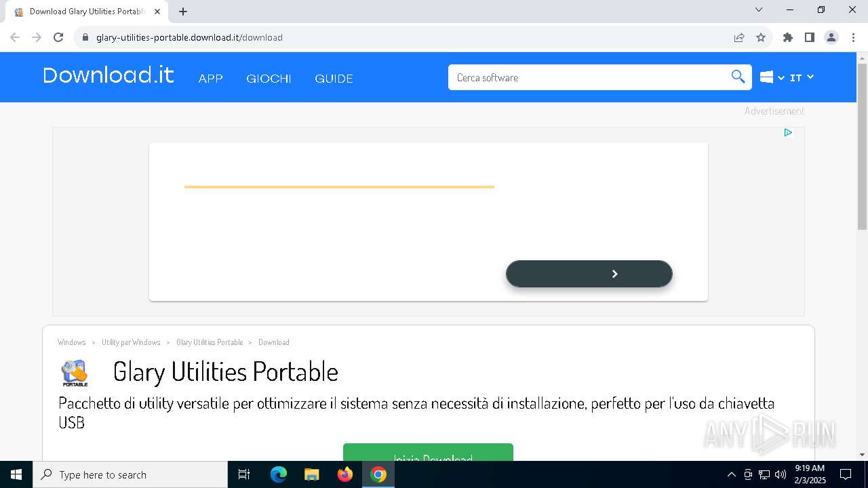Open Task View on the taskbar

245,474
